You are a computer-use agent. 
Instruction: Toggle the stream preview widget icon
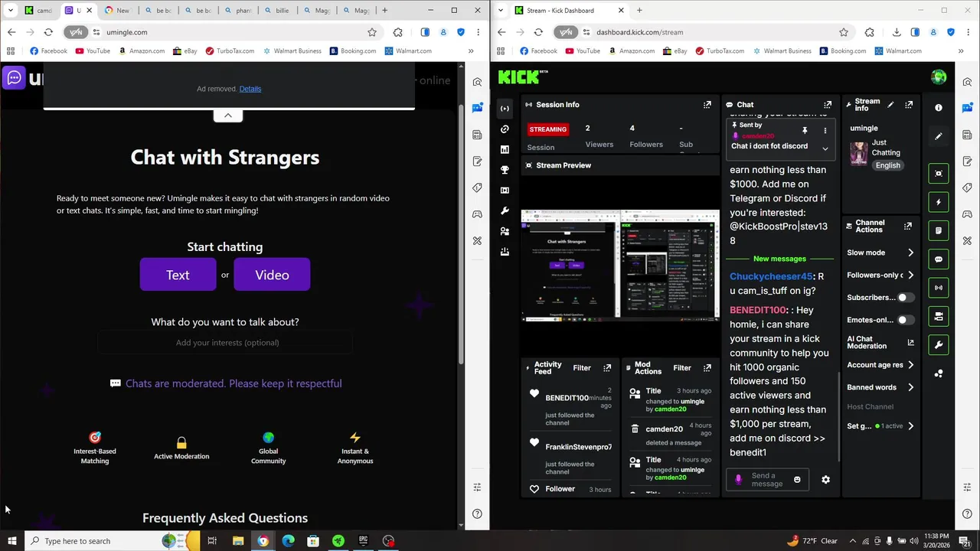pos(939,174)
